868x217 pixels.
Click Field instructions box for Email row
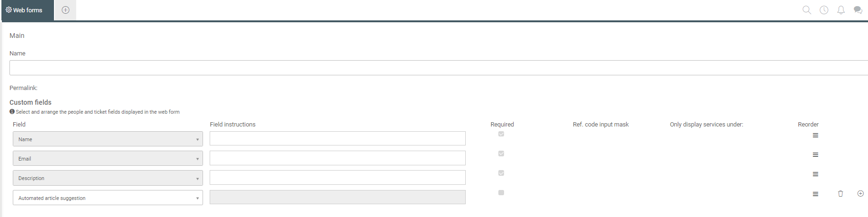click(337, 158)
